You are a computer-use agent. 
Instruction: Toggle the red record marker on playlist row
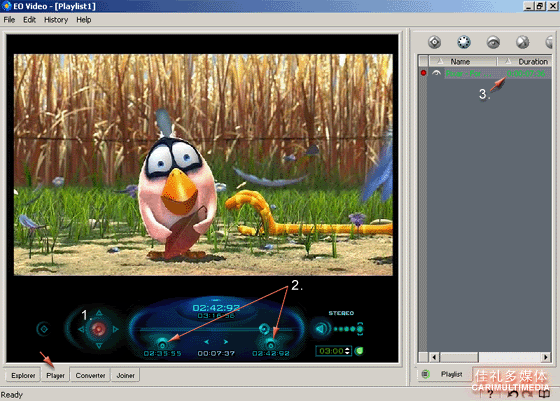tap(423, 73)
